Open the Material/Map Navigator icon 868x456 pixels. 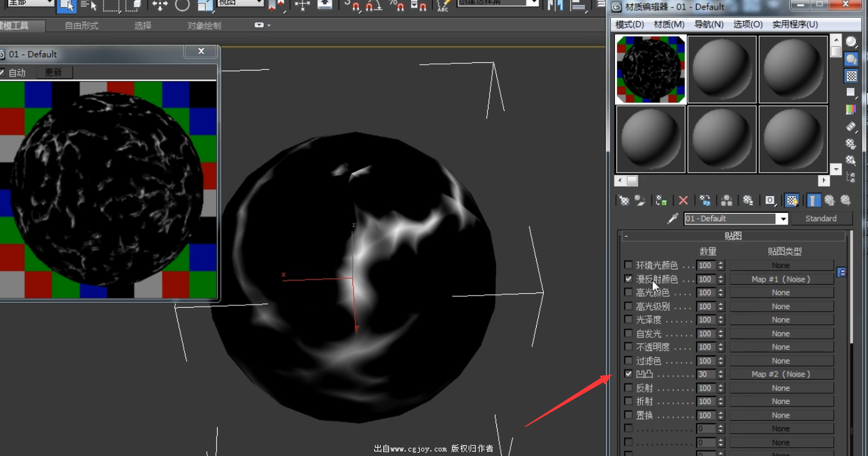[x=851, y=177]
